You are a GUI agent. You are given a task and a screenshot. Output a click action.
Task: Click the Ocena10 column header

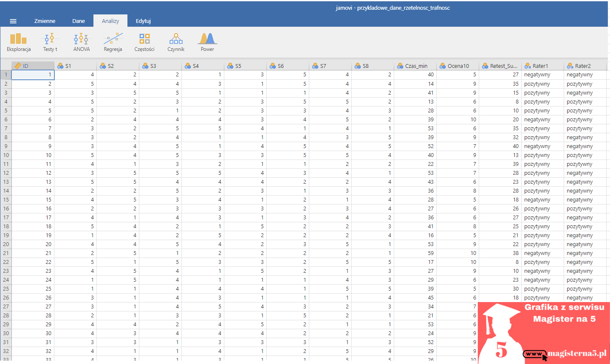pos(458,66)
